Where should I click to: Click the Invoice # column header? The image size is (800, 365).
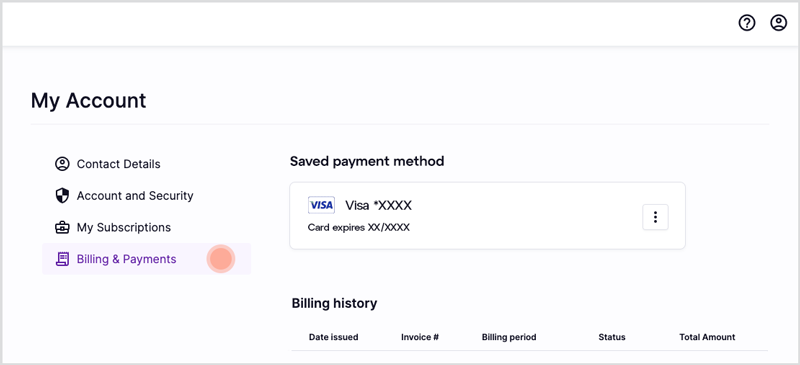(420, 337)
